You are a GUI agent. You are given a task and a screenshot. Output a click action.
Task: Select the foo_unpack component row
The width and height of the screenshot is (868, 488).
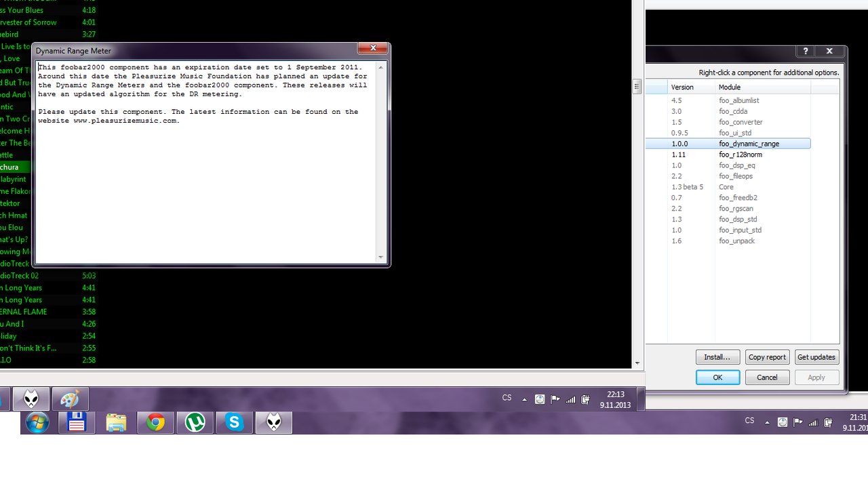click(728, 241)
